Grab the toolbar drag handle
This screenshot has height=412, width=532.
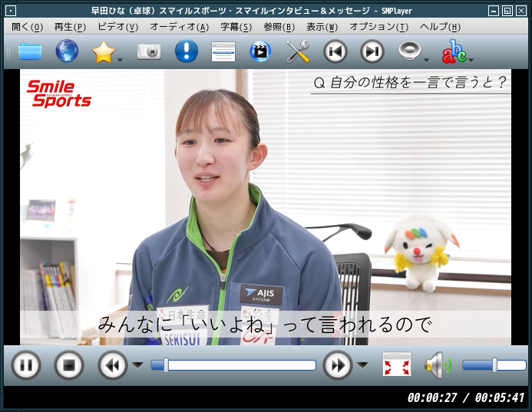[8, 51]
